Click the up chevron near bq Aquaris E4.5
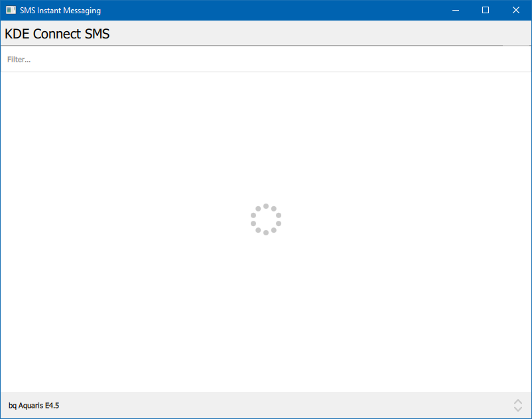This screenshot has width=532, height=419. click(517, 402)
